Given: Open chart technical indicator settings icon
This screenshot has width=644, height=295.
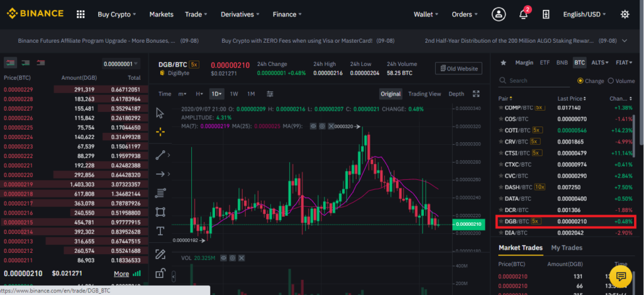Looking at the screenshot, I should click(270, 94).
